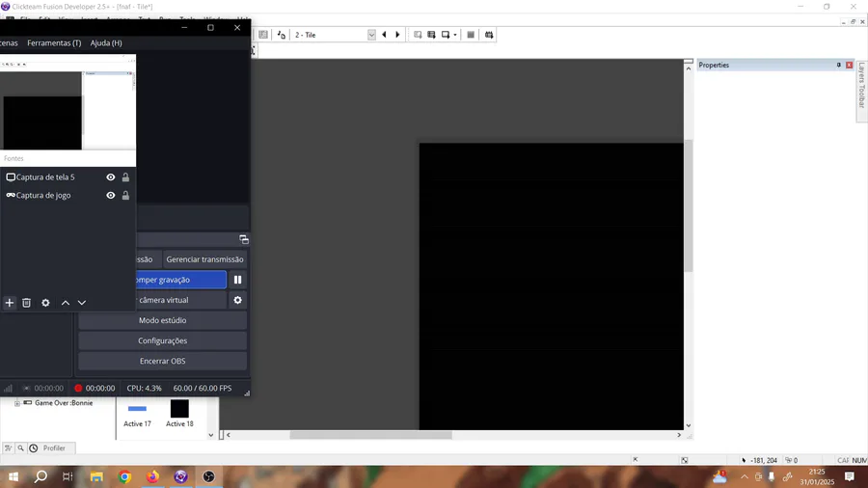Click the leftmost bottom tab icon next to magnifier
Screen dimensions: 868x488
click(x=8, y=448)
